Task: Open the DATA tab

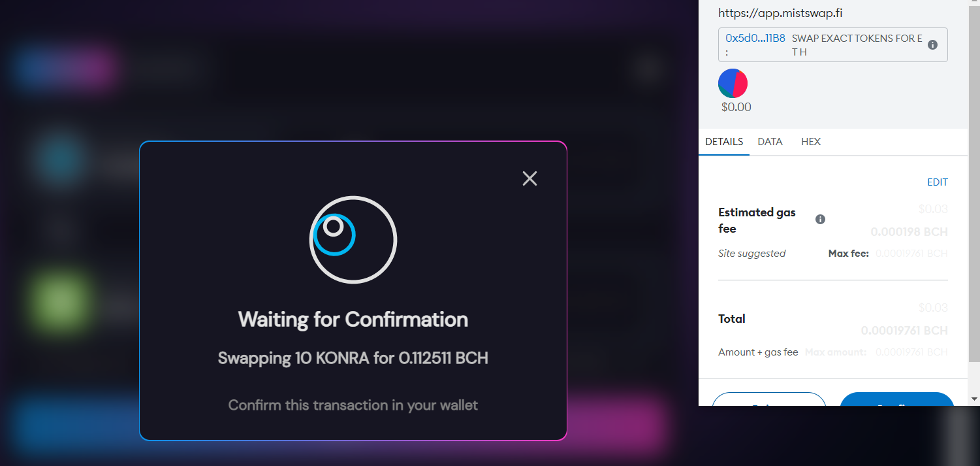Action: point(770,142)
